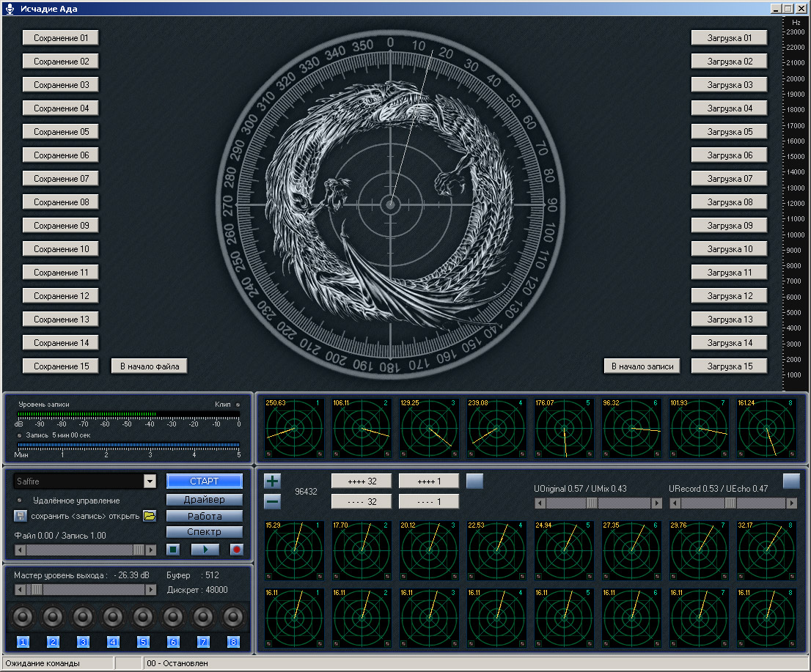Select the radar dial showing 106.11
The image size is (811, 672).
coord(362,428)
